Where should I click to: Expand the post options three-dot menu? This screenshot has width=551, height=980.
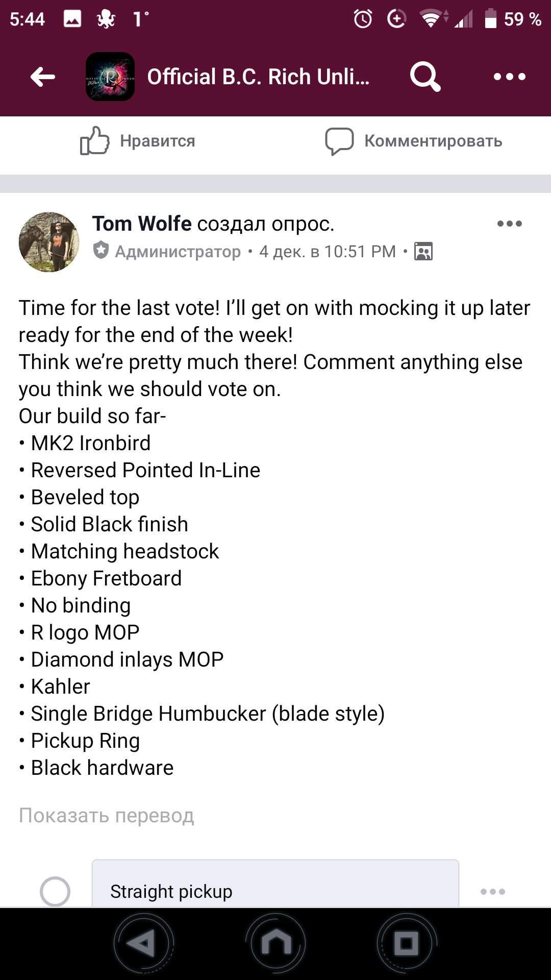509,224
